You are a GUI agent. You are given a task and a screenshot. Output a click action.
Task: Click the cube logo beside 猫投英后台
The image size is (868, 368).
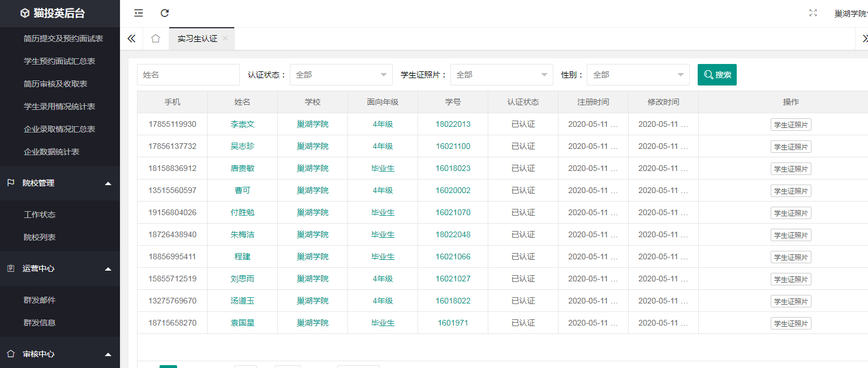point(25,13)
